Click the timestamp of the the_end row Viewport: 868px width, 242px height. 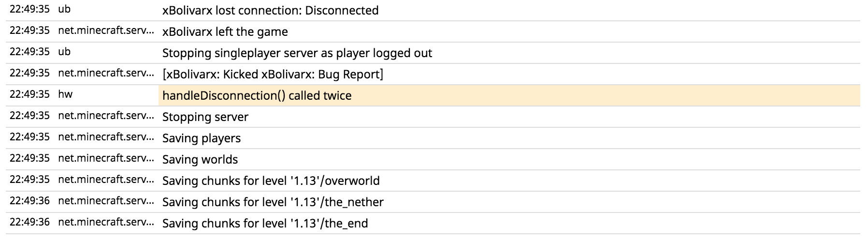pyautogui.click(x=29, y=222)
